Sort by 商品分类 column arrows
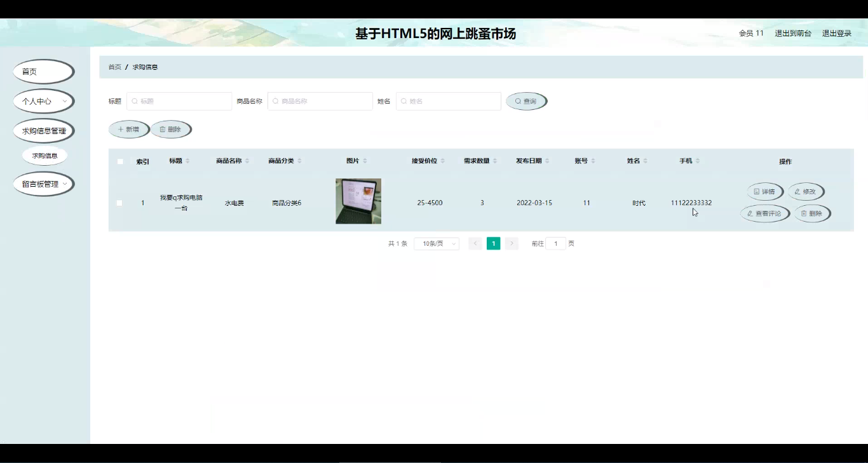868x463 pixels. click(299, 161)
